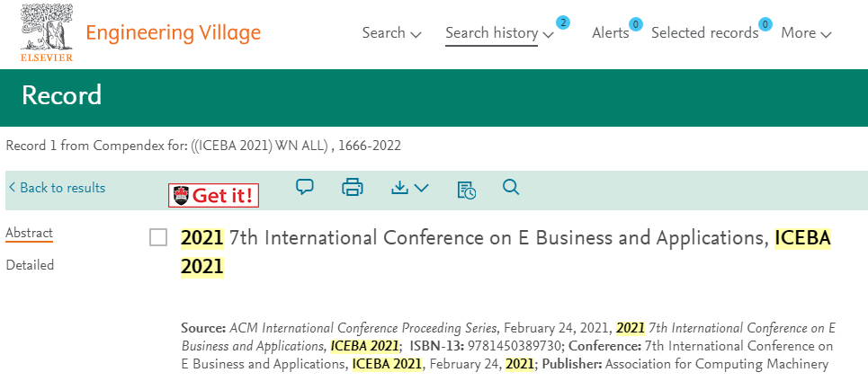Expand the Search dropdown menu
The image size is (868, 390).
[x=391, y=33]
